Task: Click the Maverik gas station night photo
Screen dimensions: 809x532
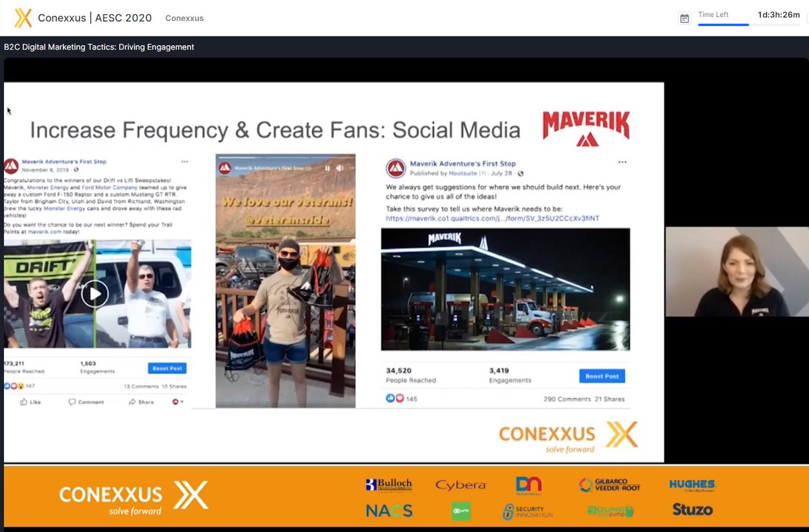Action: (x=506, y=289)
